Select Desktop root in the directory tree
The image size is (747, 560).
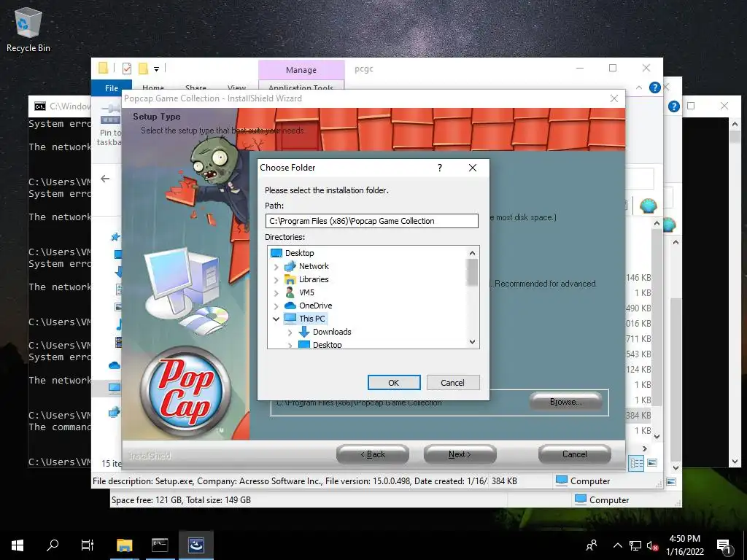299,253
